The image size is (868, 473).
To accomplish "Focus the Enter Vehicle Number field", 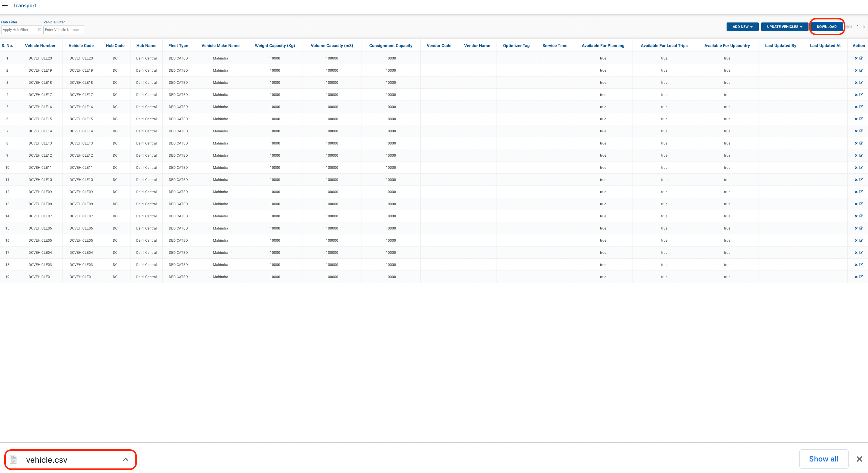I will pos(63,30).
